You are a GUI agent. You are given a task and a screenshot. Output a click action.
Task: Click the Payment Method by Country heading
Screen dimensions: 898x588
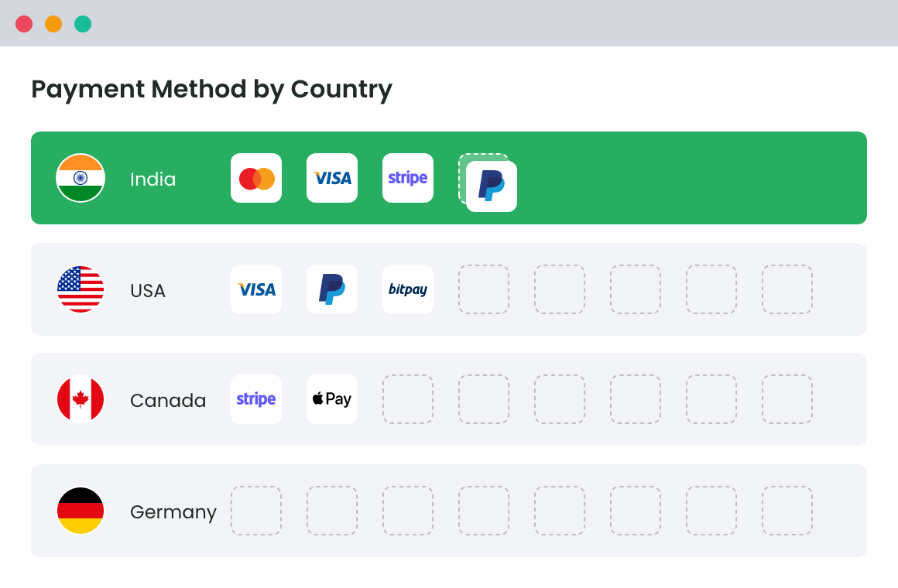(211, 89)
